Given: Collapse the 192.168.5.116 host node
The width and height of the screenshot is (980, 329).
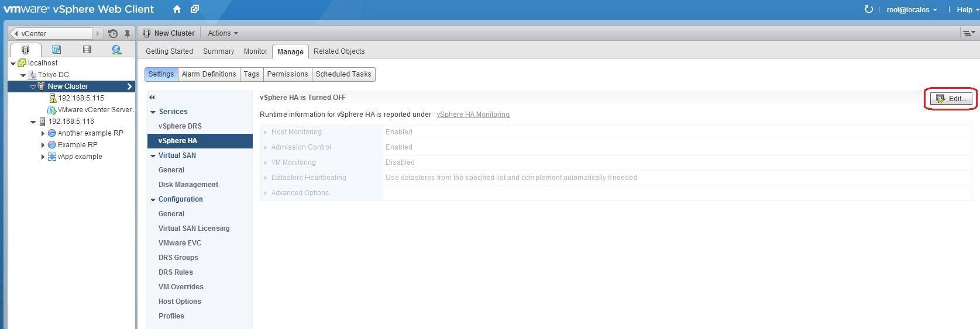Looking at the screenshot, I should click(33, 122).
